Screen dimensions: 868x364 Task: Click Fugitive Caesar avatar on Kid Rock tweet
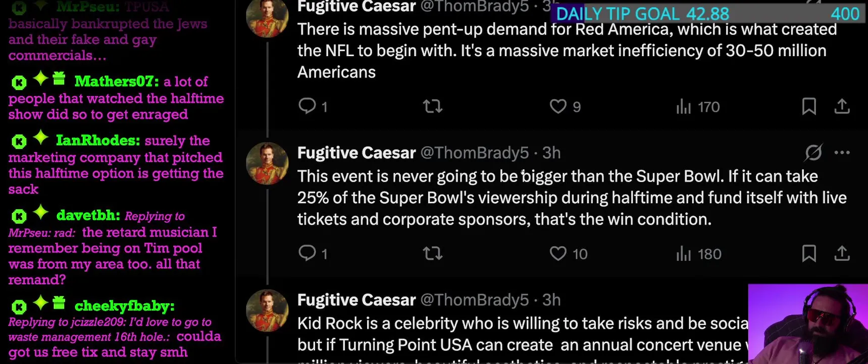267,310
